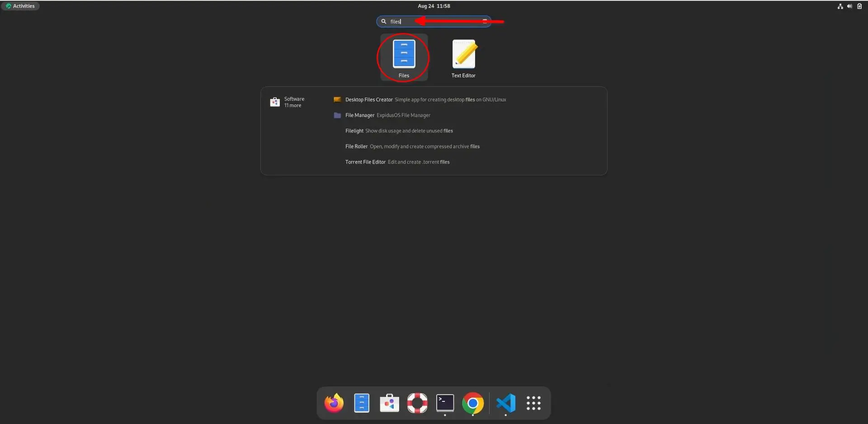The image size is (868, 424).
Task: Check the battery status indicator
Action: coord(859,6)
